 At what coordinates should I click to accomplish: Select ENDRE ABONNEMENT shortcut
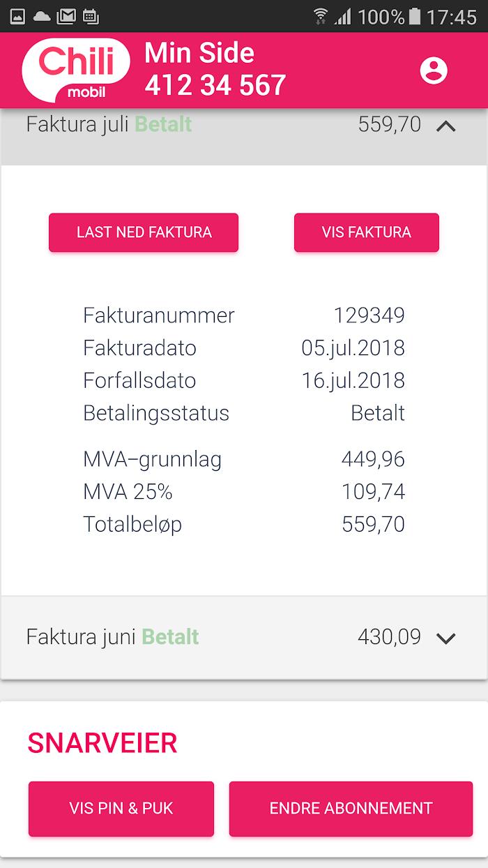[351, 809]
